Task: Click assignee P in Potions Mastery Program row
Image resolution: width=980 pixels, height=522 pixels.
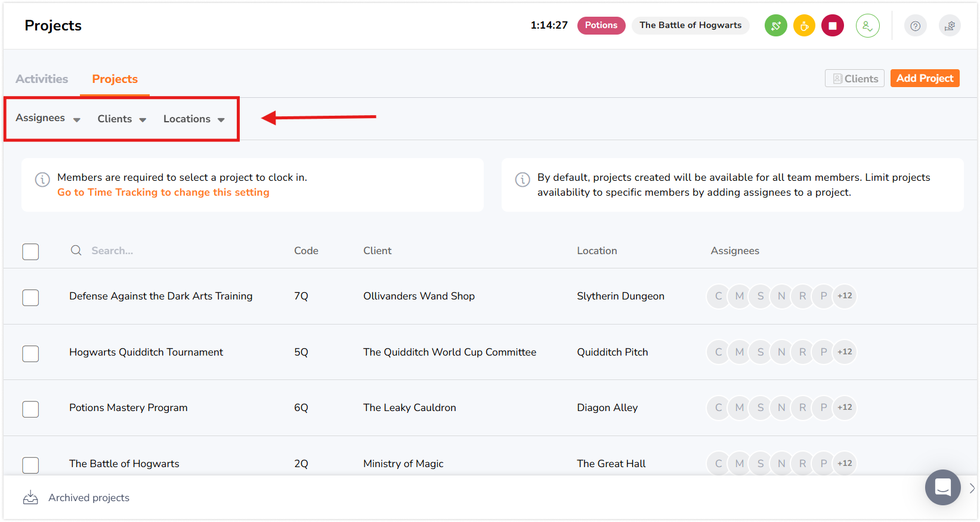Action: [824, 407]
